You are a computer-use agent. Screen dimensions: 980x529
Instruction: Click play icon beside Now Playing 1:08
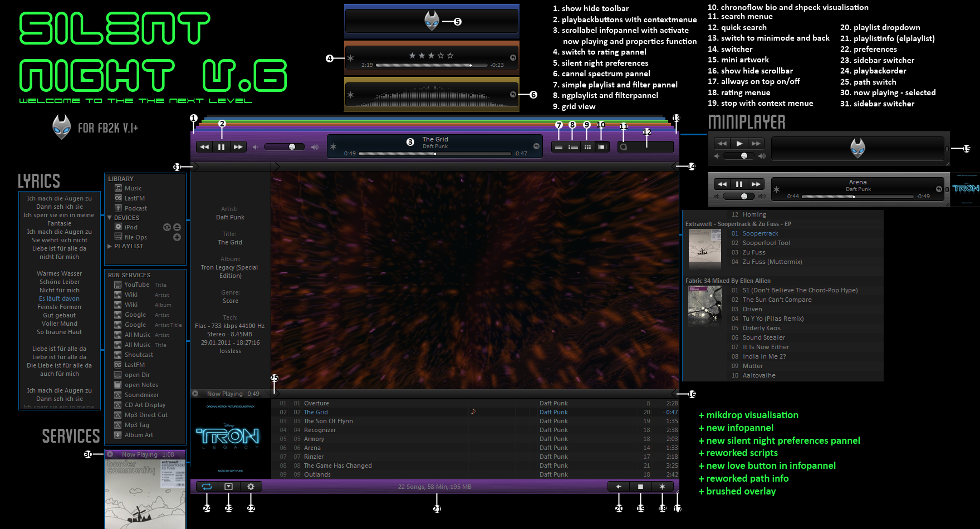110,454
